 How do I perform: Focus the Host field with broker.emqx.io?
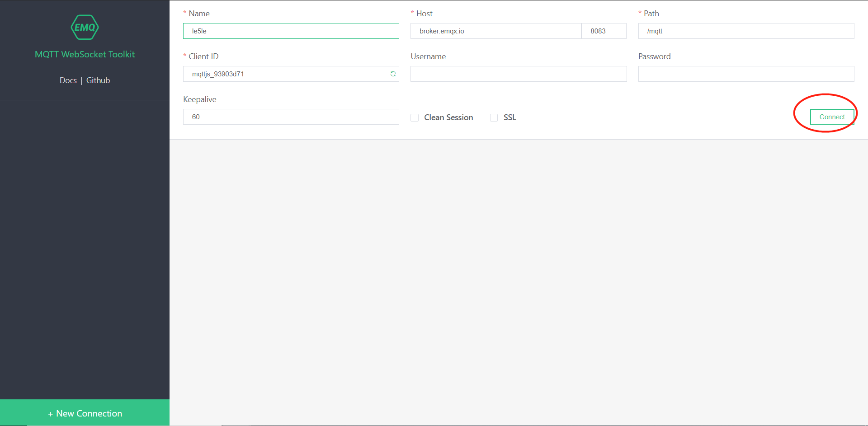496,31
